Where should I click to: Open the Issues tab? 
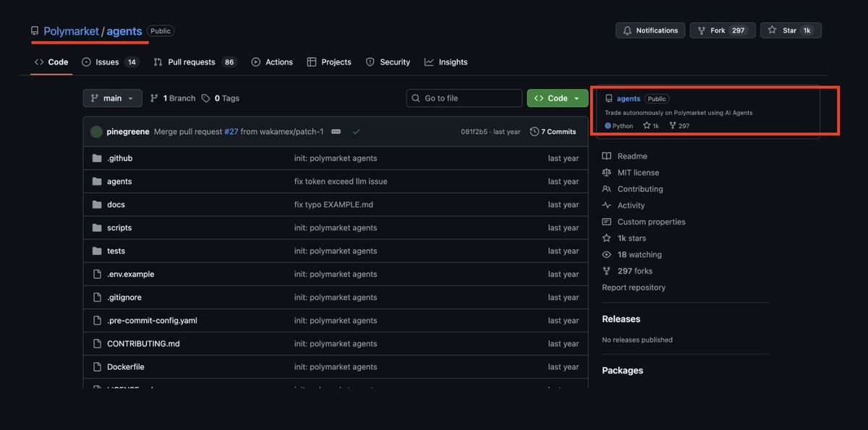pyautogui.click(x=111, y=62)
